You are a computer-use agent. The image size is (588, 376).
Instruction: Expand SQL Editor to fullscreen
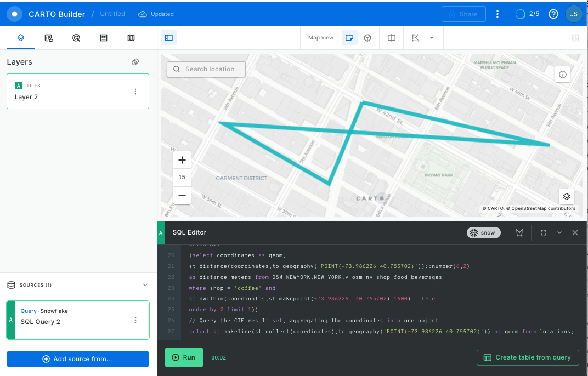click(x=544, y=233)
